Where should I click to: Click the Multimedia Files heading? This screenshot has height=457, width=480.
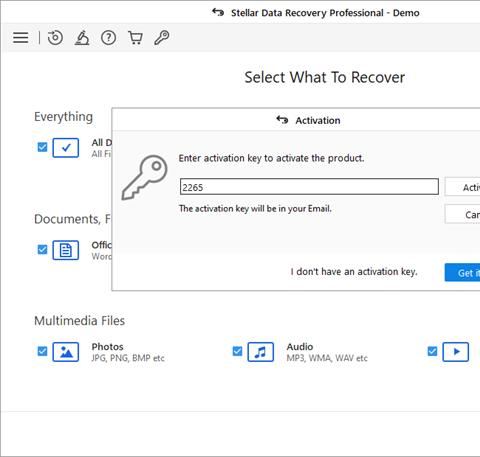pos(79,321)
